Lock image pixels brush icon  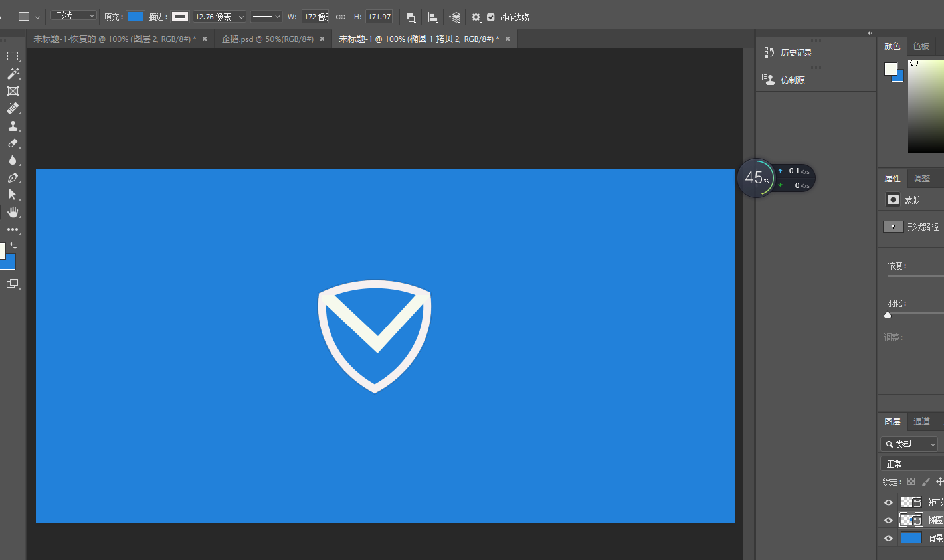pos(925,482)
